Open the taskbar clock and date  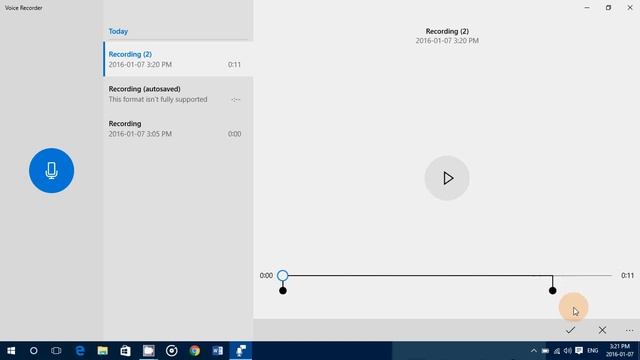click(x=620, y=351)
